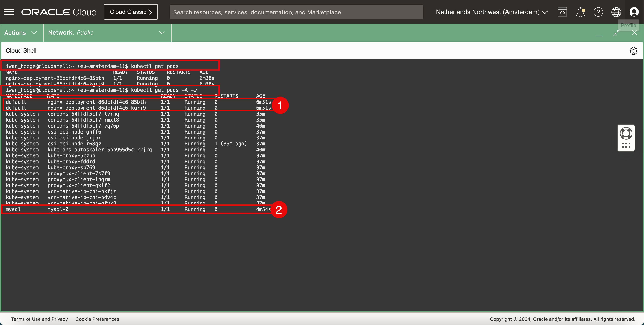Image resolution: width=644 pixels, height=325 pixels.
Task: Open the announcements bell icon
Action: 580,12
